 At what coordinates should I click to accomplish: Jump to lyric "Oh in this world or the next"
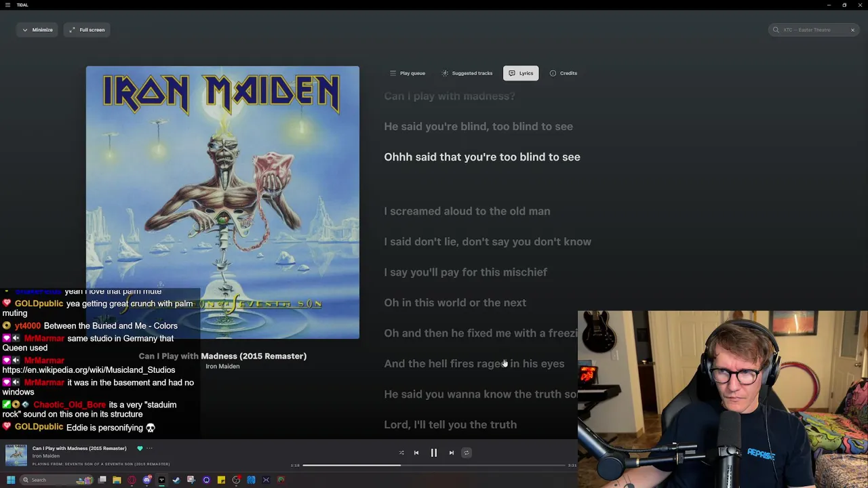(455, 303)
